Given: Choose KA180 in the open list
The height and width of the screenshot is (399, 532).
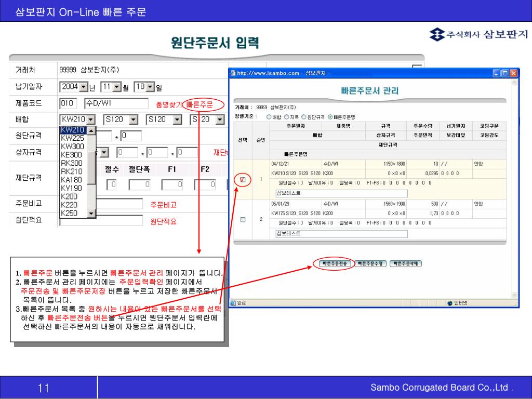Looking at the screenshot, I should point(73,180).
